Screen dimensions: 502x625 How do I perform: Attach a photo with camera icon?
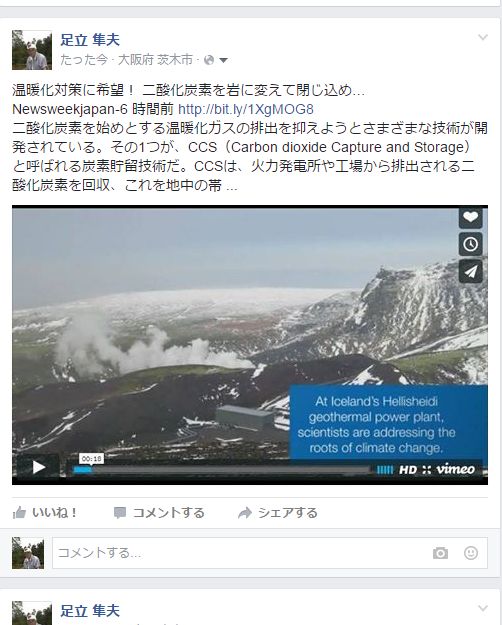(440, 553)
